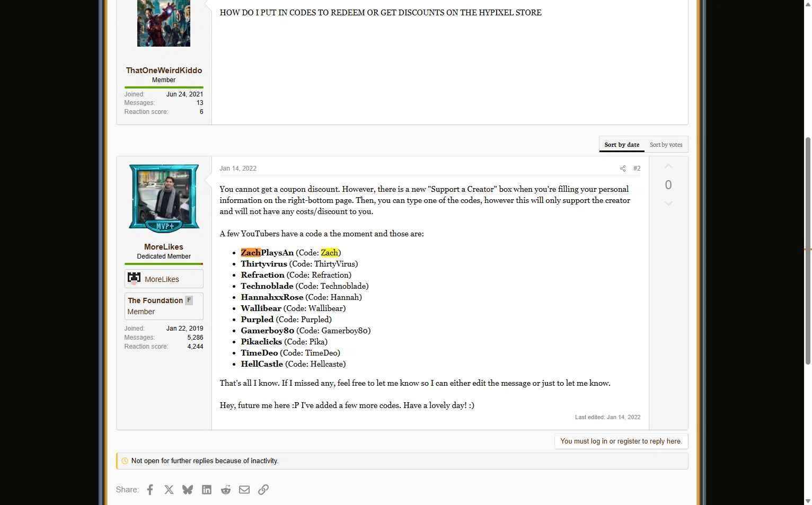Click the 'Dedicated Member' title text
Screen dimensions: 812x505
coord(164,256)
